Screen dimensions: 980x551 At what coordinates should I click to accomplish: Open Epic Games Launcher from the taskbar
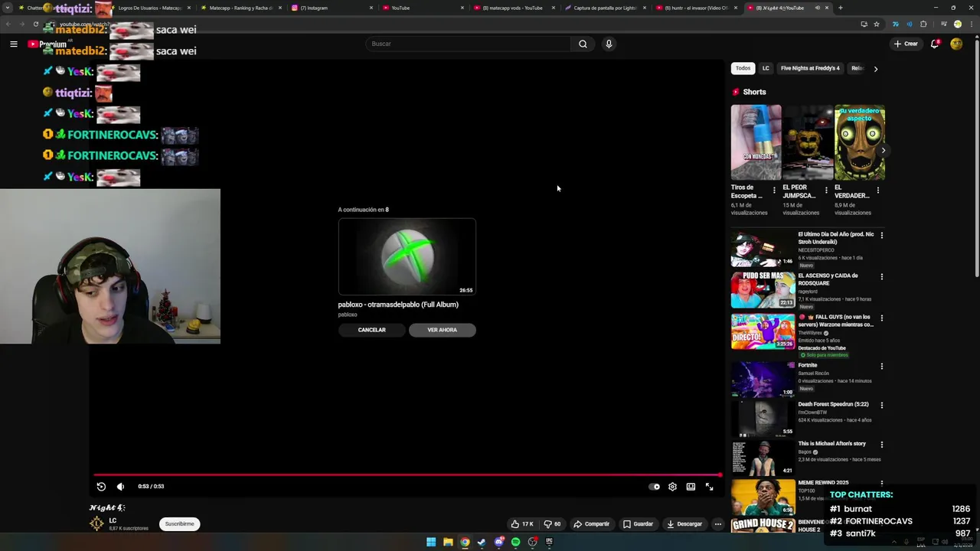pos(549,542)
